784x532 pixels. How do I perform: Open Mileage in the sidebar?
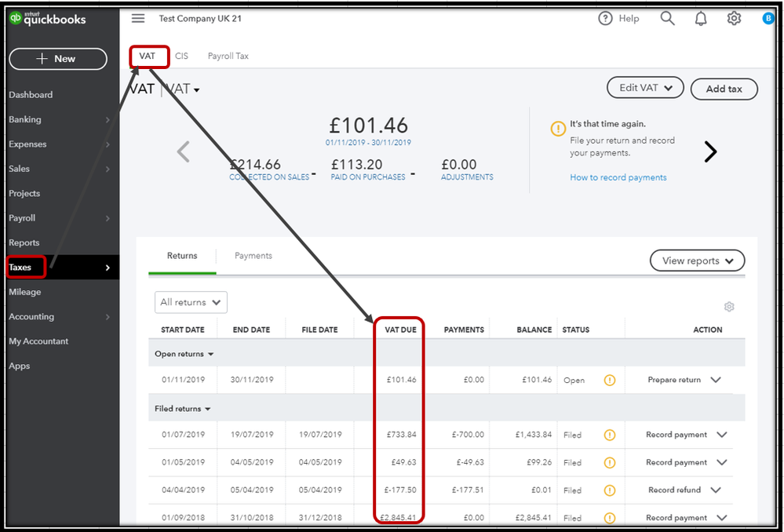point(25,292)
